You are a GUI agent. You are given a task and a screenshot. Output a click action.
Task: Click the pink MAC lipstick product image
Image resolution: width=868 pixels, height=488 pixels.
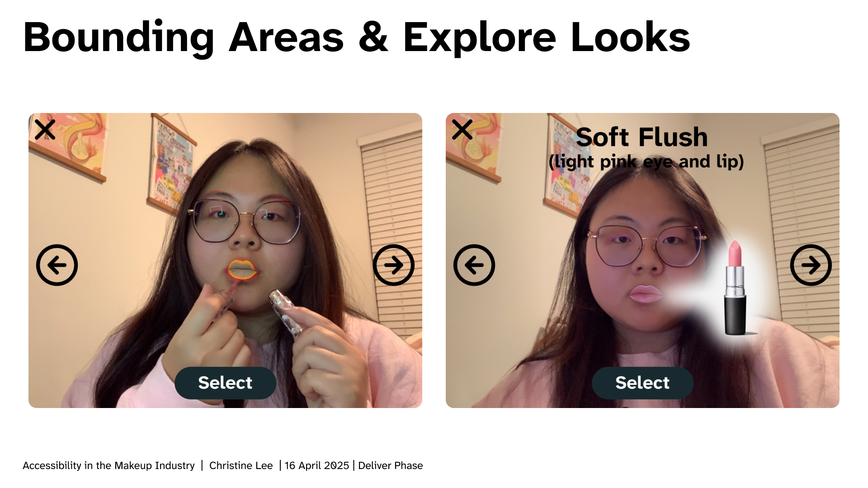(735, 288)
